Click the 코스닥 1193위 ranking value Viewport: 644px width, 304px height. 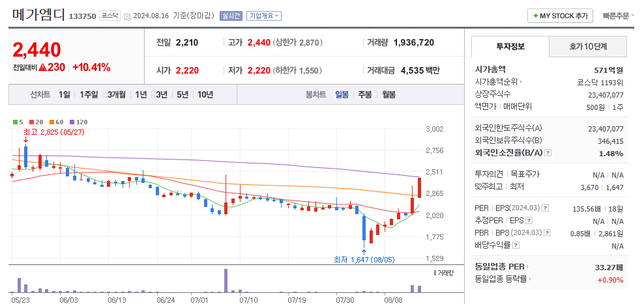coord(600,82)
